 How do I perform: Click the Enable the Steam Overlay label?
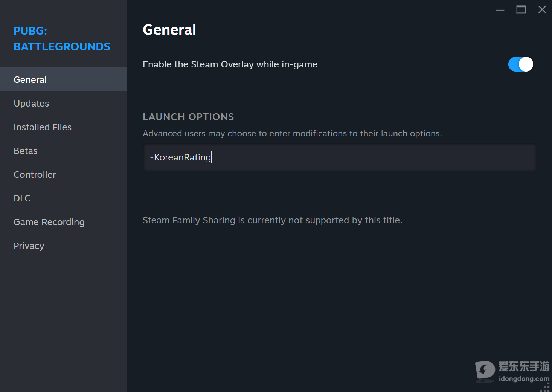pyautogui.click(x=230, y=64)
